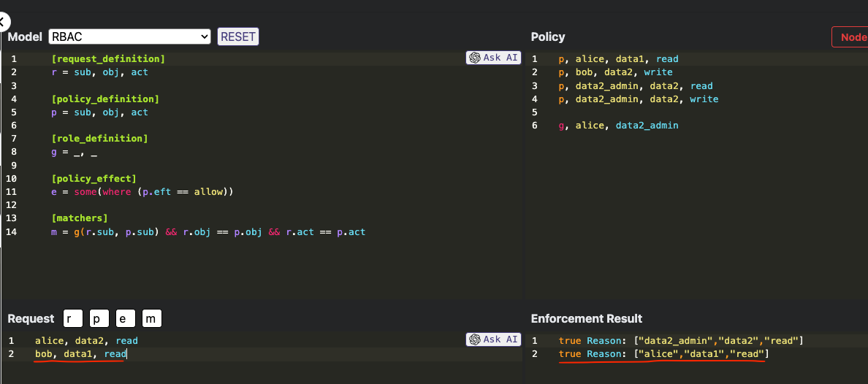
Task: Click Ask AI in the Model editor
Action: click(x=493, y=58)
